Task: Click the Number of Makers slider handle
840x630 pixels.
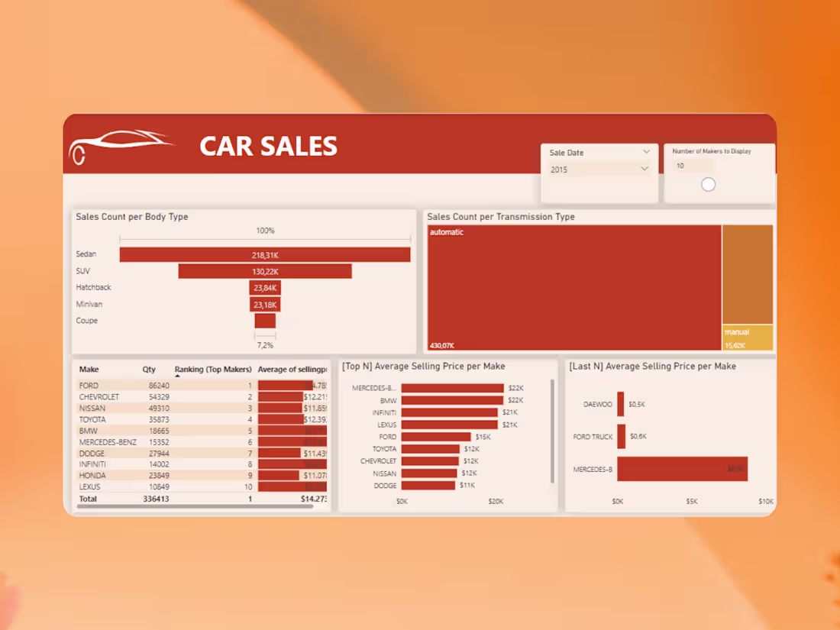Action: click(708, 184)
